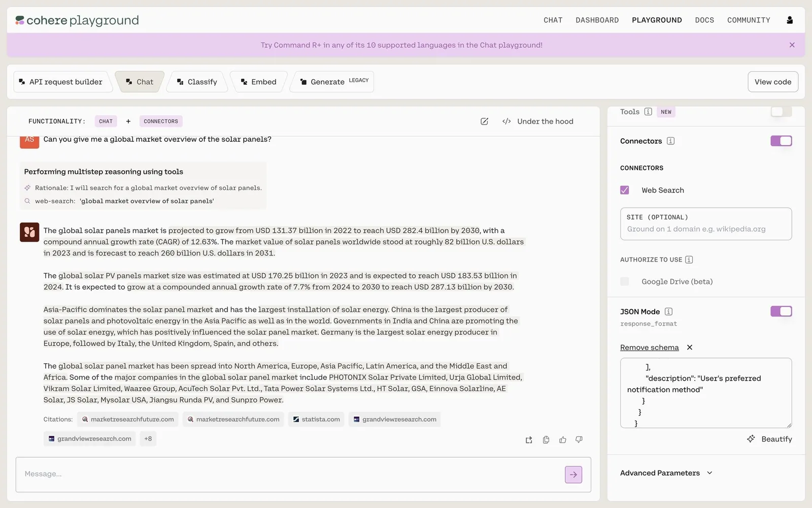Click the plus sign beside CHAT tag
The width and height of the screenshot is (812, 508).
[128, 121]
